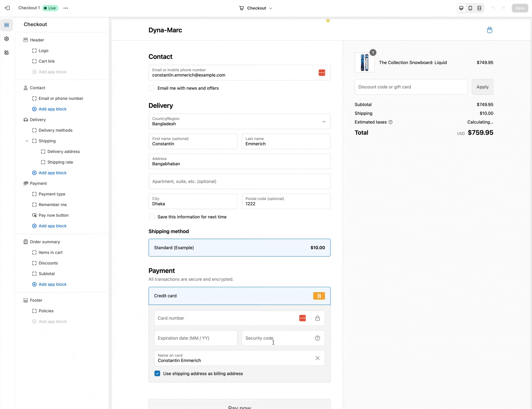Click the Discount code or gift card field
This screenshot has height=409, width=532.
coord(411,87)
